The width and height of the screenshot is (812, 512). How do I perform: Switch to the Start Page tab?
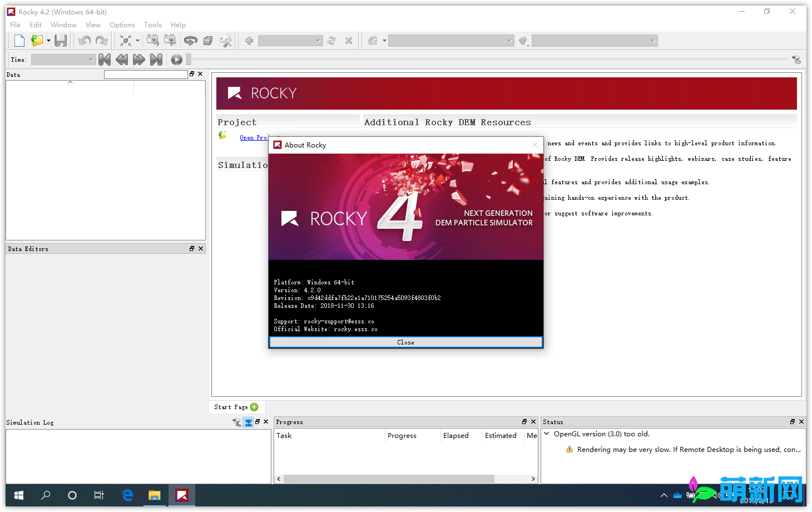pos(231,407)
